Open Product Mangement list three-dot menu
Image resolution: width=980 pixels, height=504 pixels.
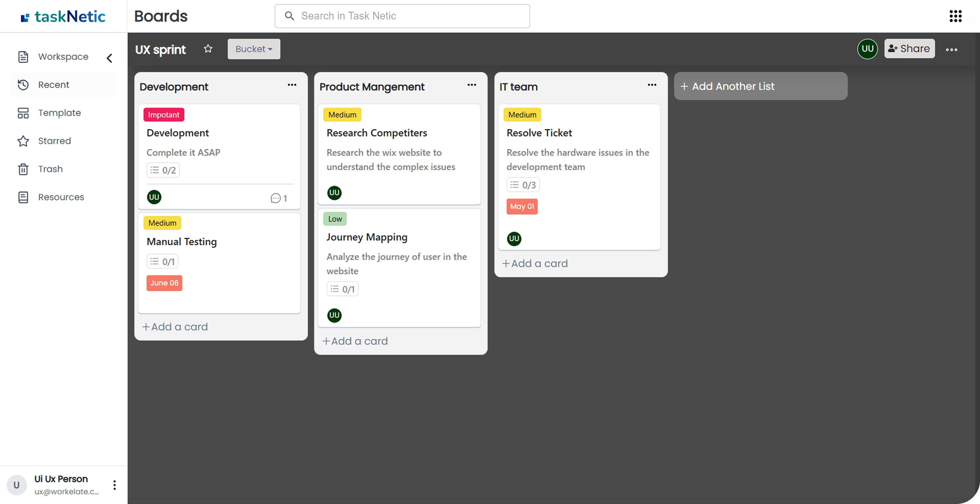pos(472,85)
